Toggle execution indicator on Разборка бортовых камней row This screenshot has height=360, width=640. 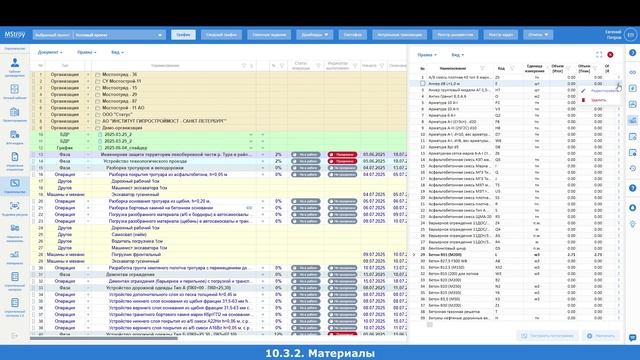click(342, 208)
